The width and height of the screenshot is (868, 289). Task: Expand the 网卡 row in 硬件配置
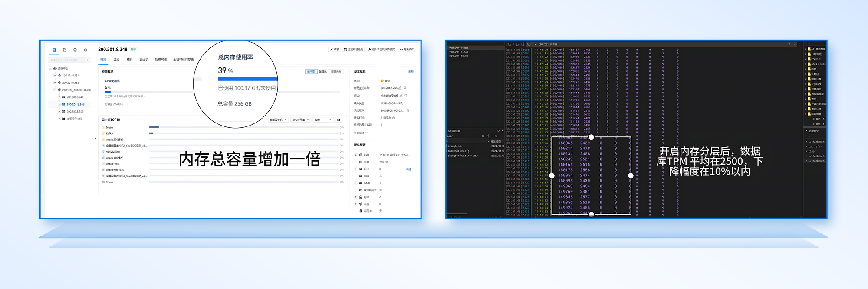356,169
